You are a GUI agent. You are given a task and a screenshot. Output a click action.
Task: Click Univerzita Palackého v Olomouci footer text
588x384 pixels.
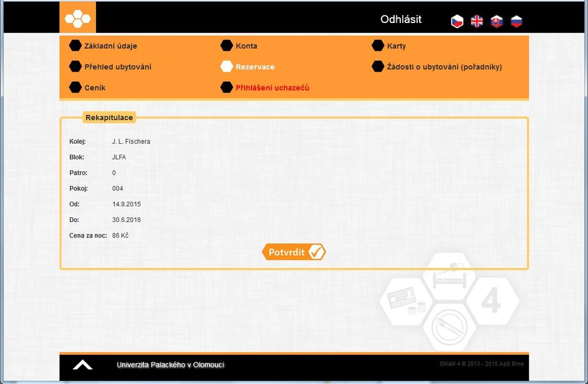pyautogui.click(x=170, y=365)
